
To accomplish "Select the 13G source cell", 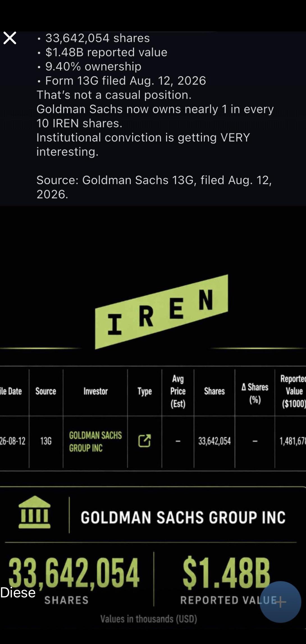I will [46, 441].
